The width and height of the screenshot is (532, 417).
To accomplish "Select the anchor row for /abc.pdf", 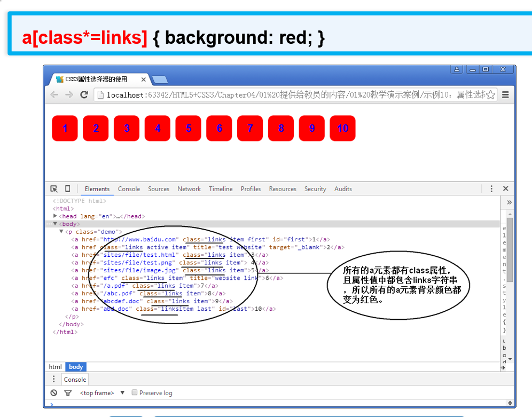I will tap(148, 294).
